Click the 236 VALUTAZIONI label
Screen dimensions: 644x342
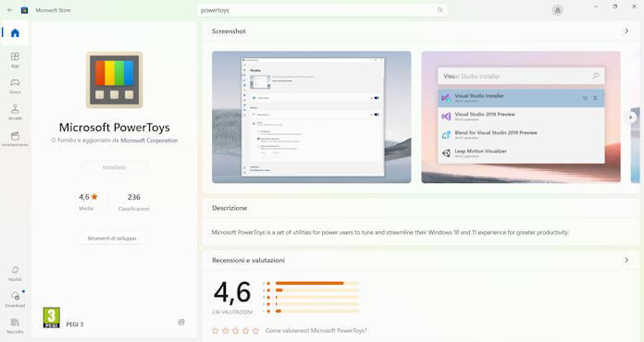232,312
